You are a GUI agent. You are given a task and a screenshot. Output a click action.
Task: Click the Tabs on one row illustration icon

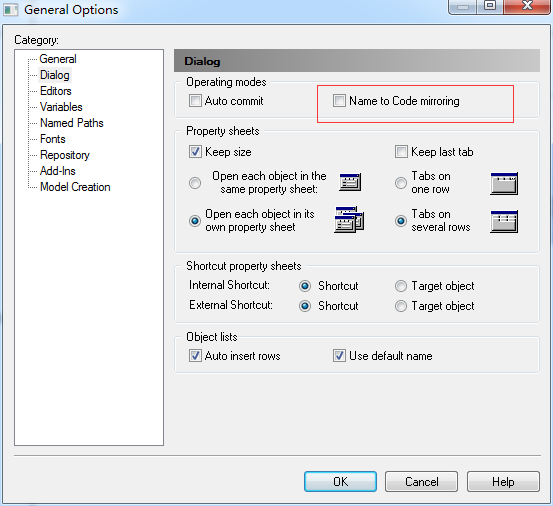(504, 183)
